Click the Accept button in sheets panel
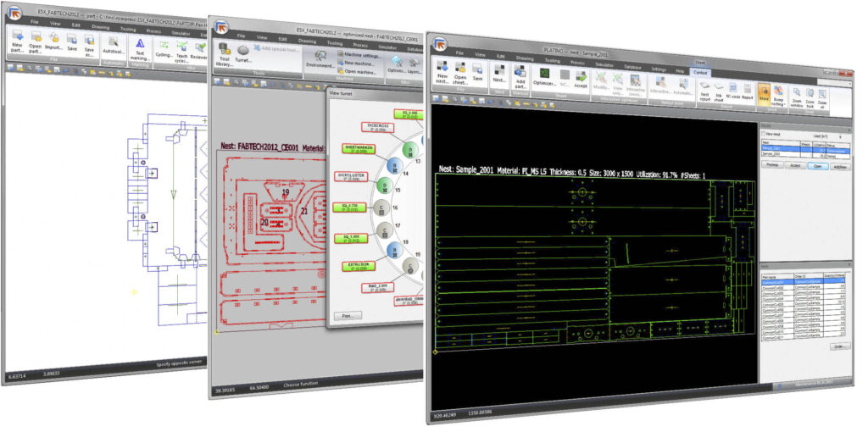 [794, 165]
